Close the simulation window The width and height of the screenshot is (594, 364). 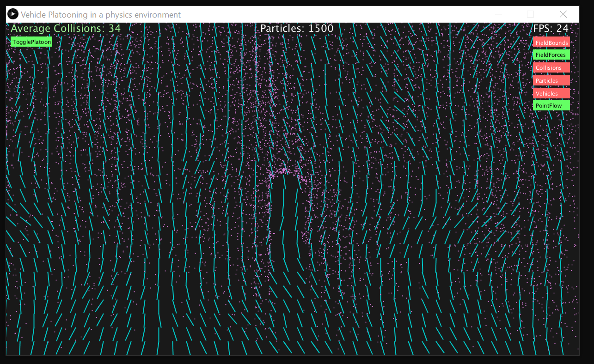563,14
